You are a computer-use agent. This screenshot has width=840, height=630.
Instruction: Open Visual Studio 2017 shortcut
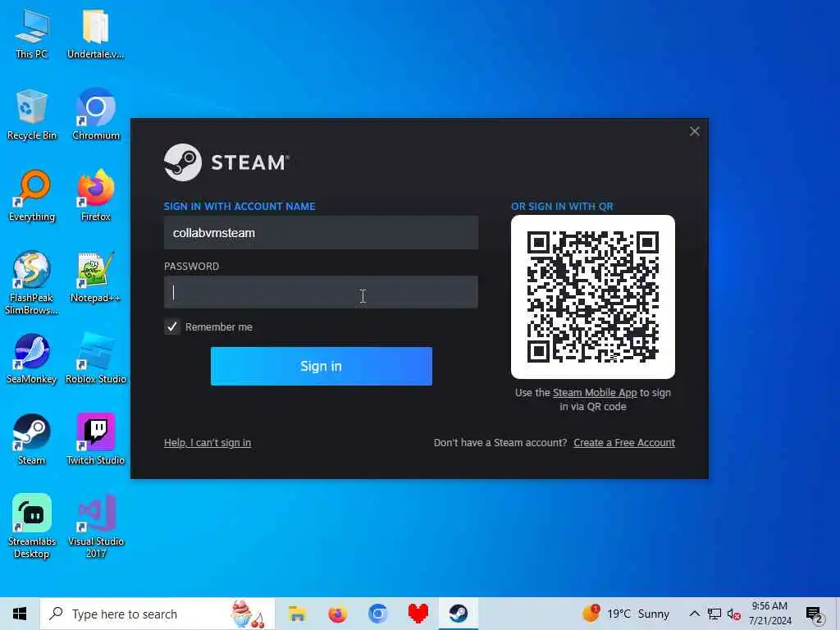click(x=95, y=526)
